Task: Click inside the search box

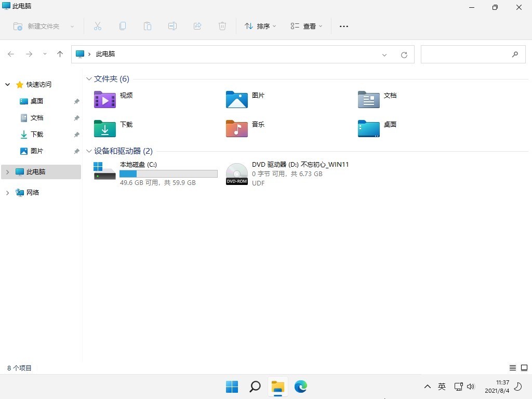Action: pyautogui.click(x=468, y=54)
